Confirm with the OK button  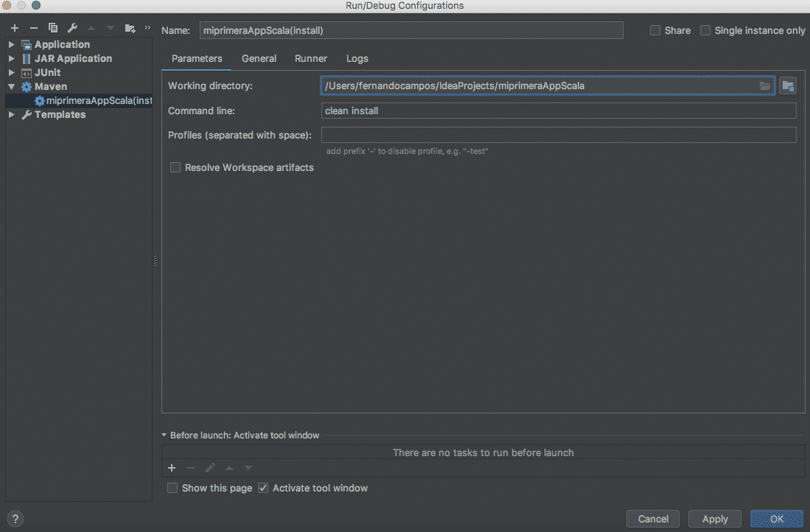coord(776,519)
